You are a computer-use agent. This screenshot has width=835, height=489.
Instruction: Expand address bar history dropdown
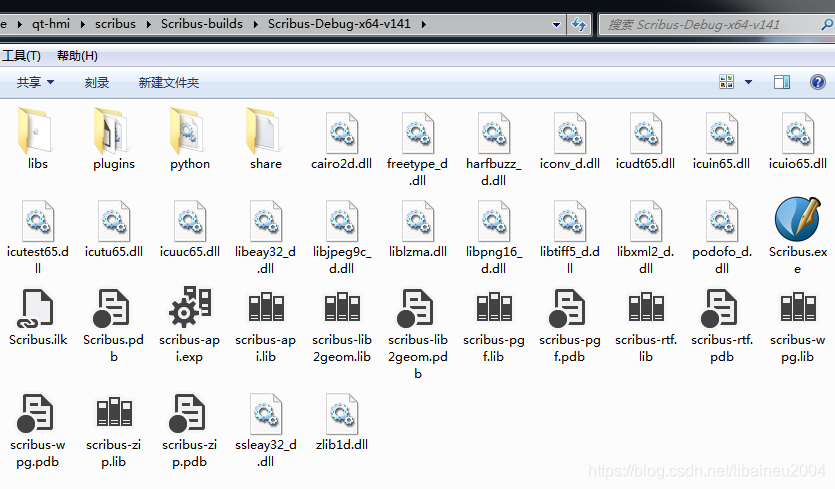(x=556, y=25)
